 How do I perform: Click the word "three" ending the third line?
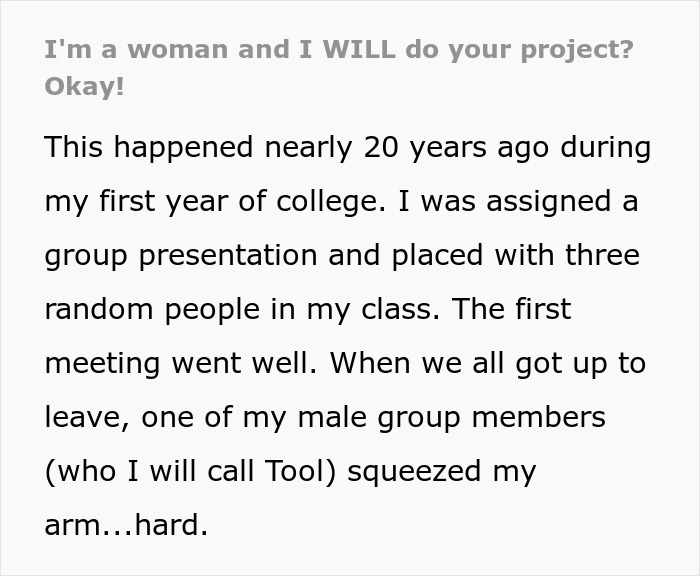pyautogui.click(x=603, y=255)
